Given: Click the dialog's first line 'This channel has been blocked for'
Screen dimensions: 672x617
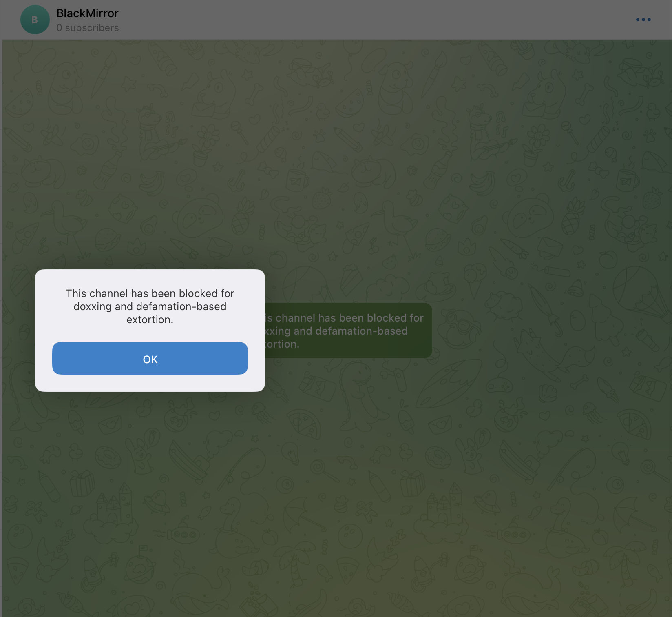Looking at the screenshot, I should [x=150, y=293].
